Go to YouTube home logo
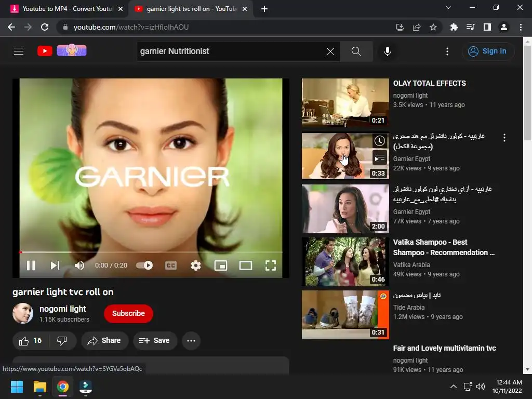The width and height of the screenshot is (532, 399). click(45, 51)
